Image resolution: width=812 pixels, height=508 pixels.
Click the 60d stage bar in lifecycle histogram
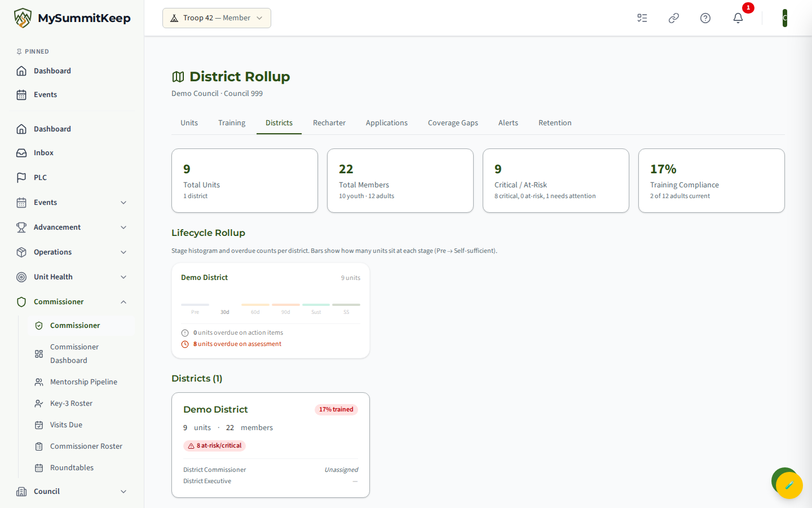point(255,305)
